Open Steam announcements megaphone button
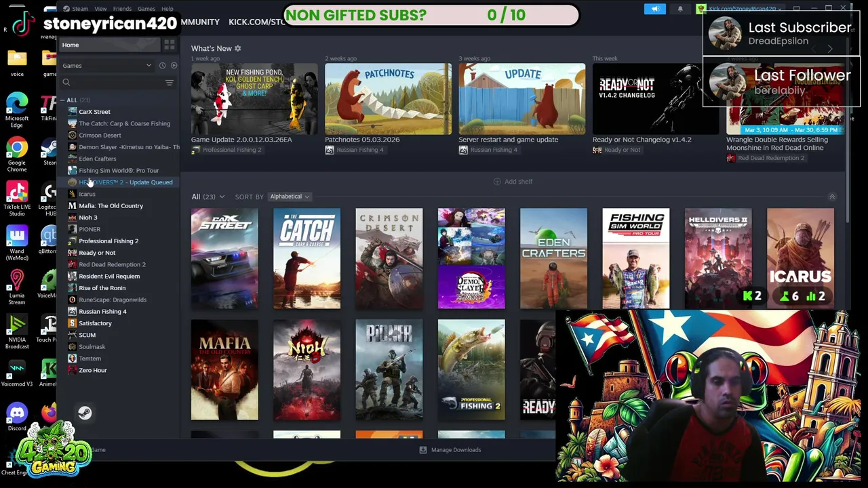The width and height of the screenshot is (868, 488). [x=655, y=9]
